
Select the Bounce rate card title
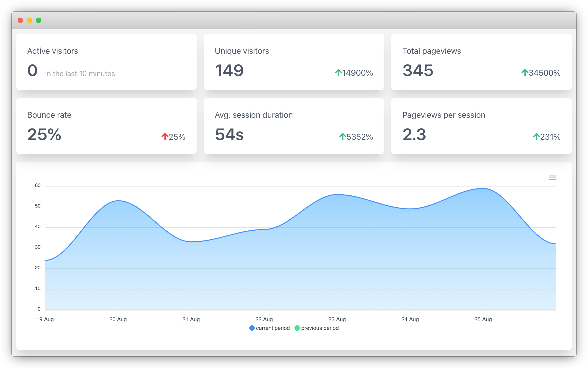pyautogui.click(x=49, y=115)
